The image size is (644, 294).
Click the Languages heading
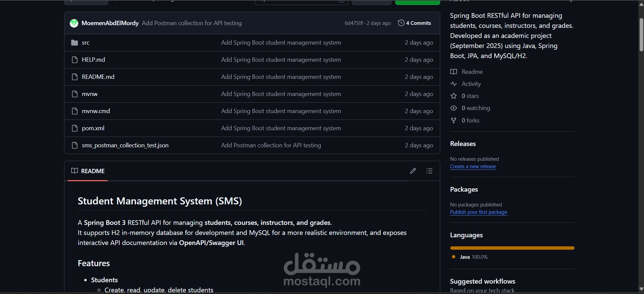466,235
